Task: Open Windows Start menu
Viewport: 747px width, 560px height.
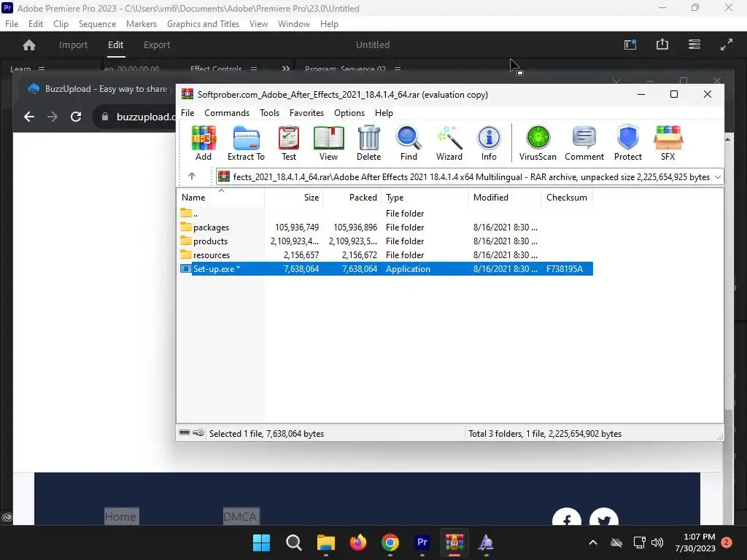Action: 261,542
